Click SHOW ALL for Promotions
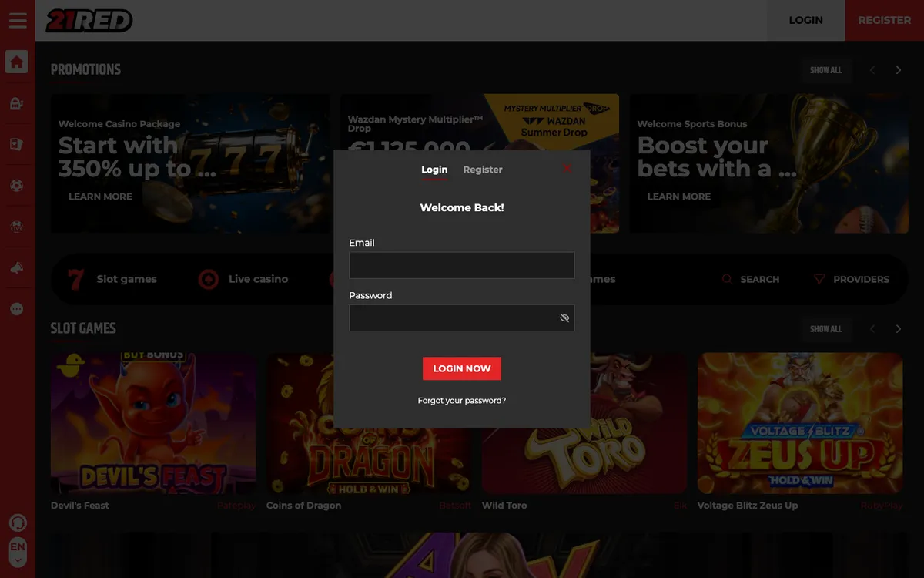This screenshot has height=578, width=924. coord(825,70)
